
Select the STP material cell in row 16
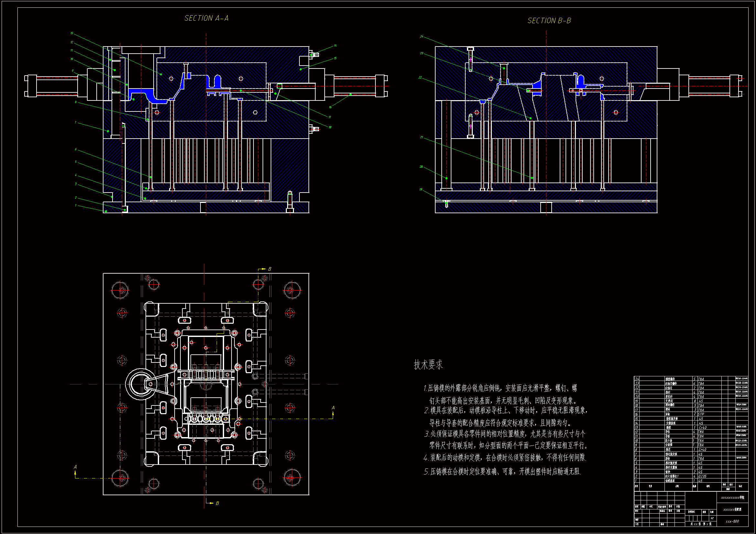[701, 414]
